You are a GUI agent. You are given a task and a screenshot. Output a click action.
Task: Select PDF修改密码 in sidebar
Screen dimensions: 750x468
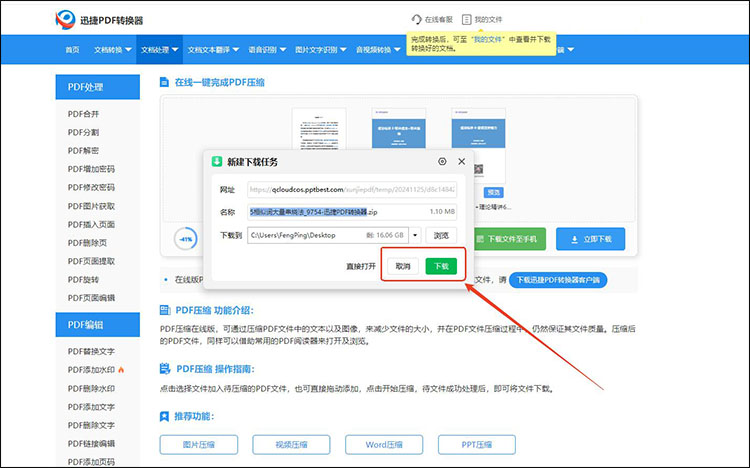tap(91, 188)
